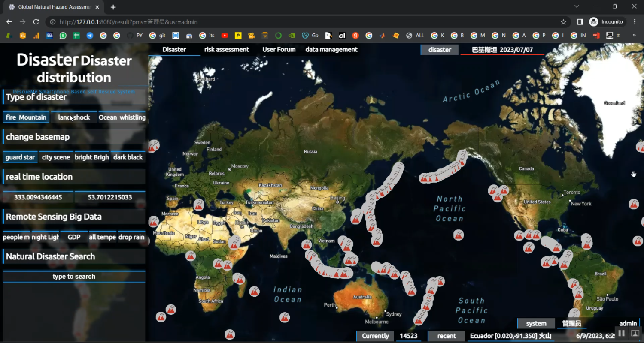This screenshot has height=343, width=644.
Task: Click the 'GDP' remote sensing button
Action: point(74,237)
